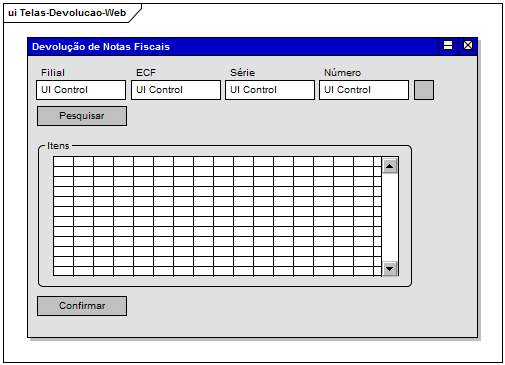Click the Filial label
This screenshot has height=365, width=505.
tap(53, 72)
